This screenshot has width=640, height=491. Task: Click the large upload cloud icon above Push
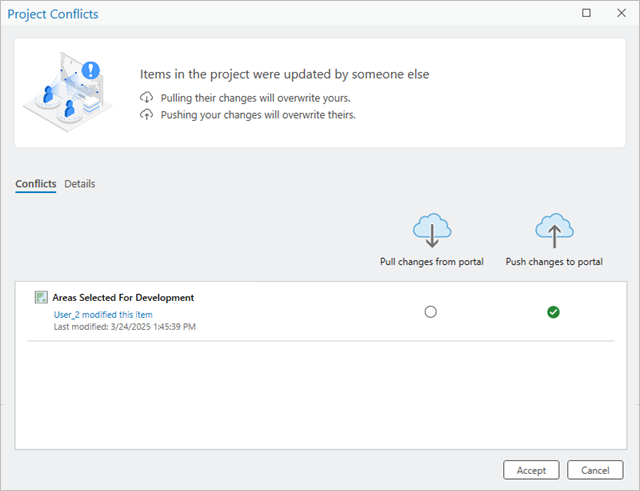(x=553, y=230)
